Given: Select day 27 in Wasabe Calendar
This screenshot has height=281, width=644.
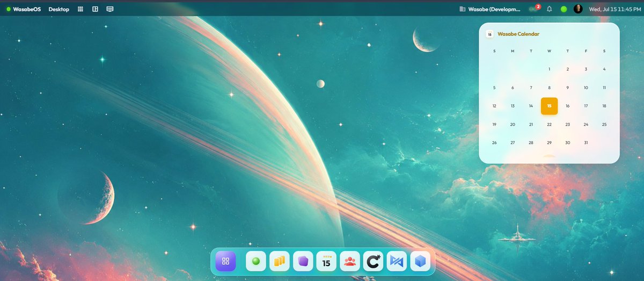Looking at the screenshot, I should pos(513,142).
